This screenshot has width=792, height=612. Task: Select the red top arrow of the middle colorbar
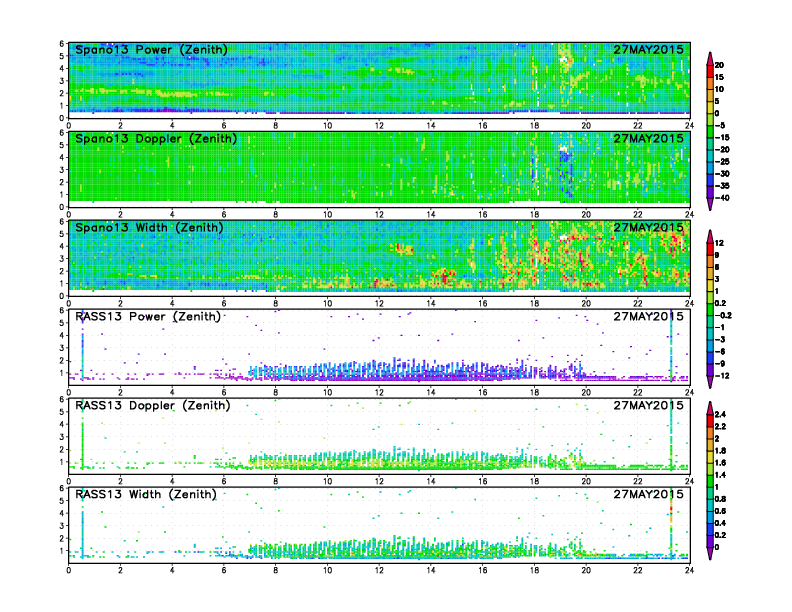(x=710, y=235)
